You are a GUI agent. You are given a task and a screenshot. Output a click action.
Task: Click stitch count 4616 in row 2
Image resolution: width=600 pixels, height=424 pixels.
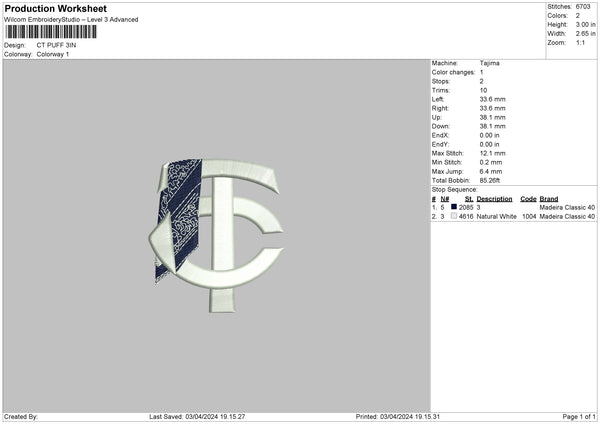coord(466,217)
